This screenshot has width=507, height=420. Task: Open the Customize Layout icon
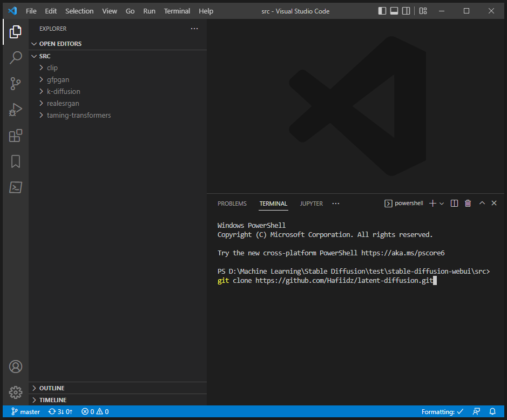pos(423,11)
